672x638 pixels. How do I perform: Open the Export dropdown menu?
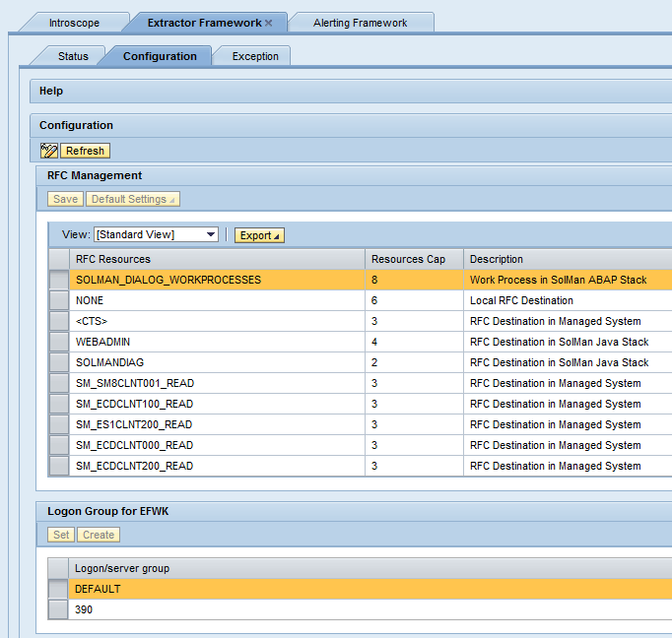click(x=258, y=235)
